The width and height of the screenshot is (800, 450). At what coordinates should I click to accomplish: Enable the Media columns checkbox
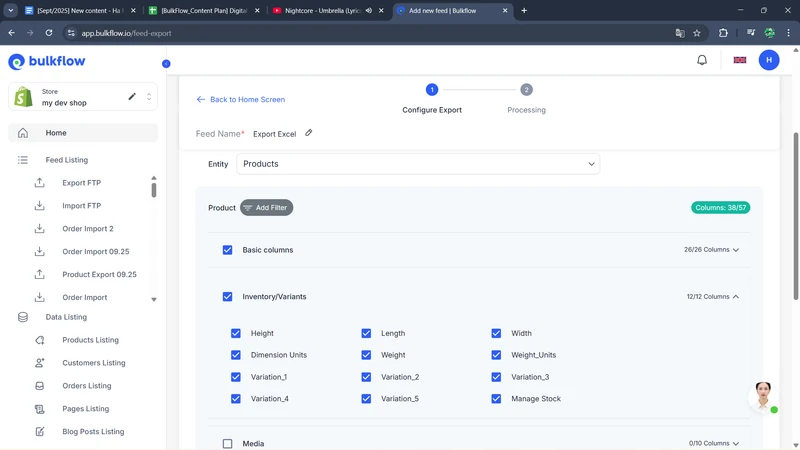pyautogui.click(x=227, y=443)
